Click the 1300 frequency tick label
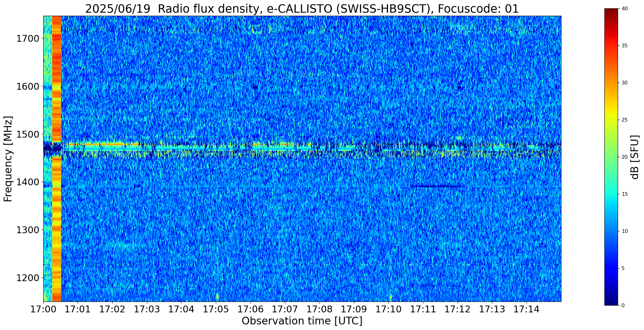The height and width of the screenshot is (330, 644). coord(28,230)
